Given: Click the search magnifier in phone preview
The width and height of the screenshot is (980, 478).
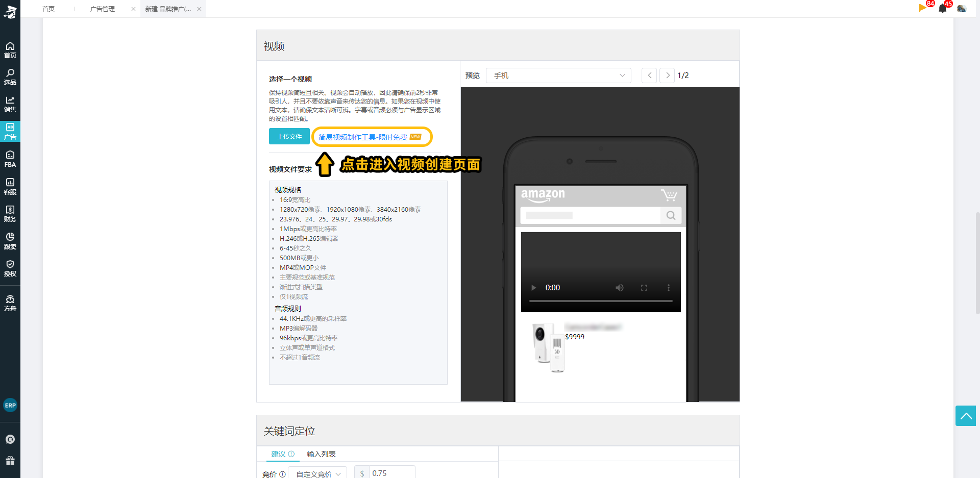Looking at the screenshot, I should click(671, 216).
